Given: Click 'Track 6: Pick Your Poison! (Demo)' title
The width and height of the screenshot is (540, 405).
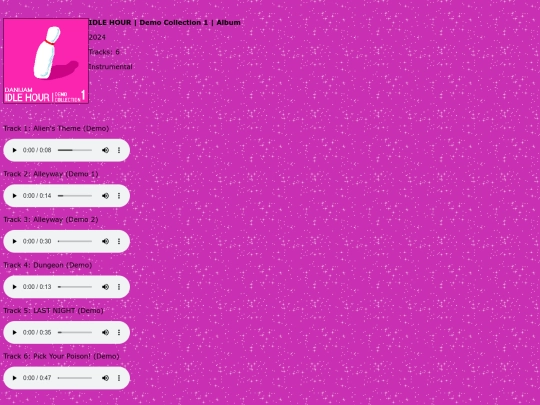Looking at the screenshot, I should click(61, 356).
